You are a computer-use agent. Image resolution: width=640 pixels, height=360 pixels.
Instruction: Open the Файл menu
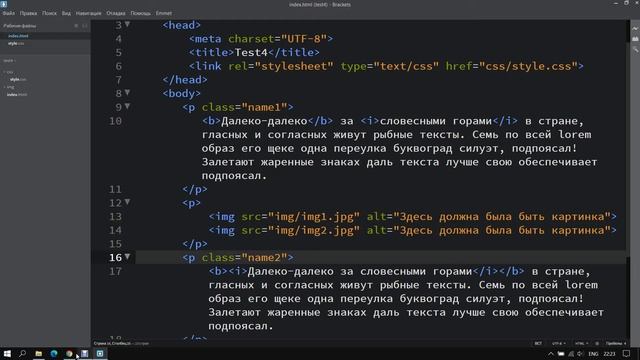(8, 13)
